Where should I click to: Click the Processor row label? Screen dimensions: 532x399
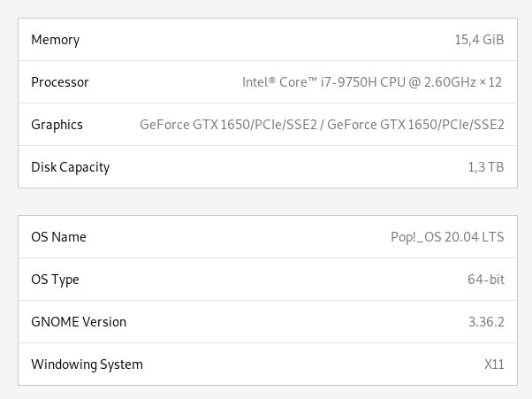(60, 82)
